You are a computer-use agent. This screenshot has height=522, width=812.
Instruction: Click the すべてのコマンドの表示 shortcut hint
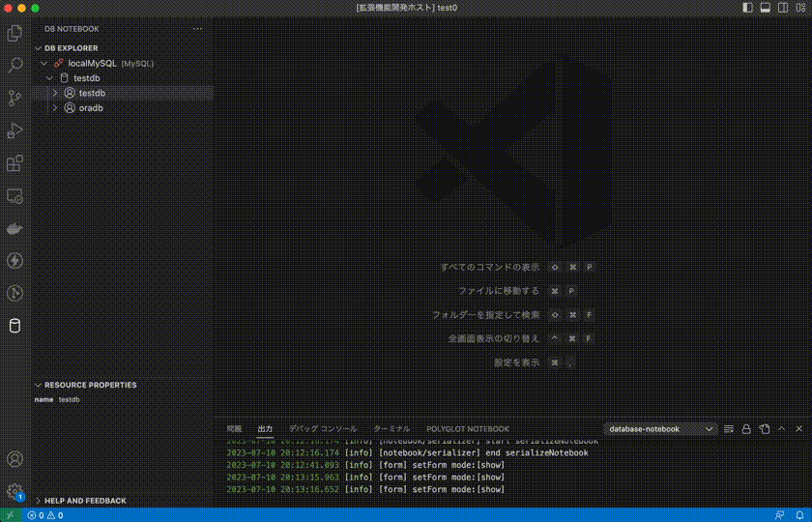(490, 267)
